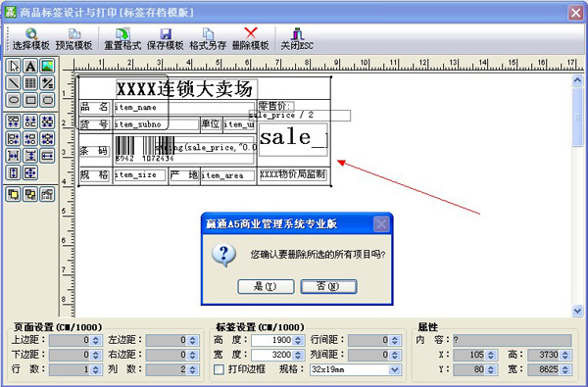This screenshot has width=588, height=387.
Task: Choose the picture insert tool
Action: click(47, 66)
